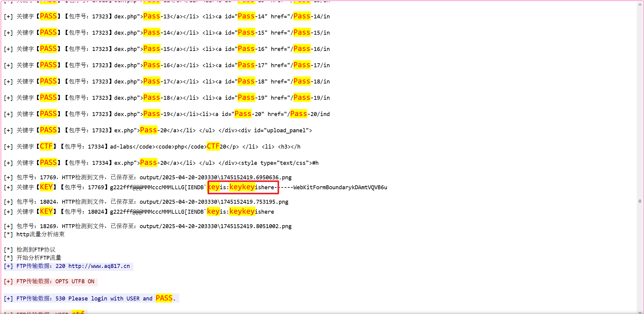Image resolution: width=644 pixels, height=314 pixels.
Task: Click the '检测到FTP协议' status line
Action: point(36,250)
